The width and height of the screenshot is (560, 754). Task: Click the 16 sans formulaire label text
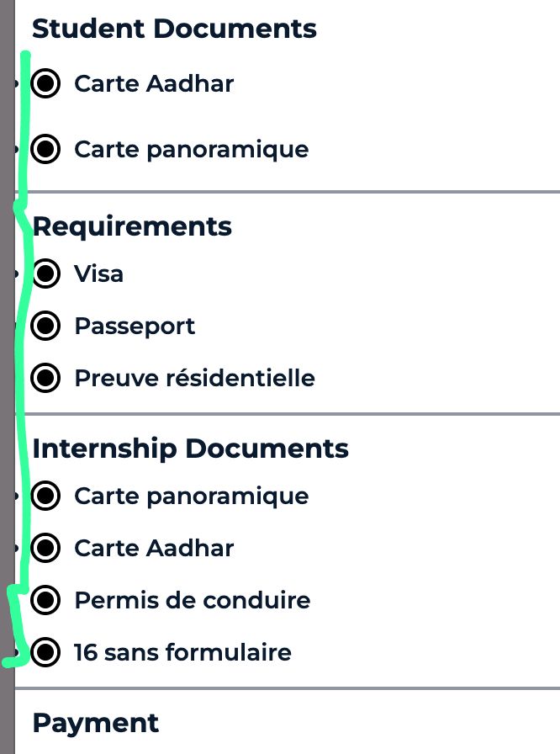182,652
